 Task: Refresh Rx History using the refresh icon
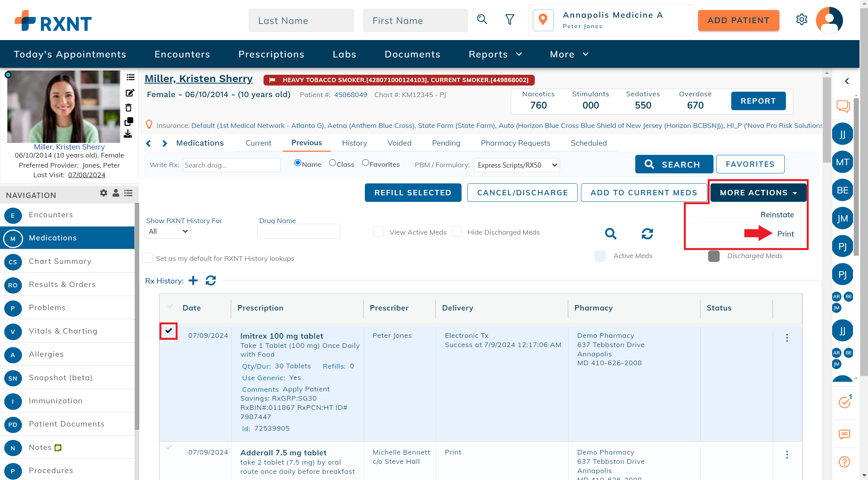210,281
